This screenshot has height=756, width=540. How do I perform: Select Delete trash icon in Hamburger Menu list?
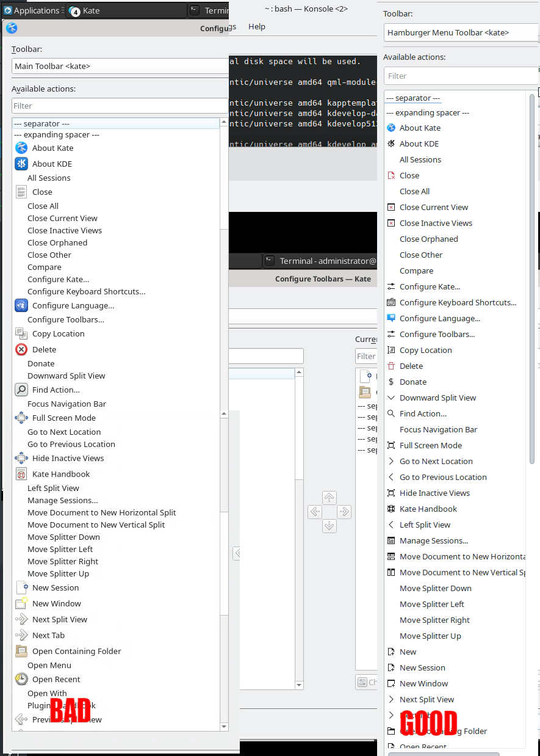click(x=391, y=366)
